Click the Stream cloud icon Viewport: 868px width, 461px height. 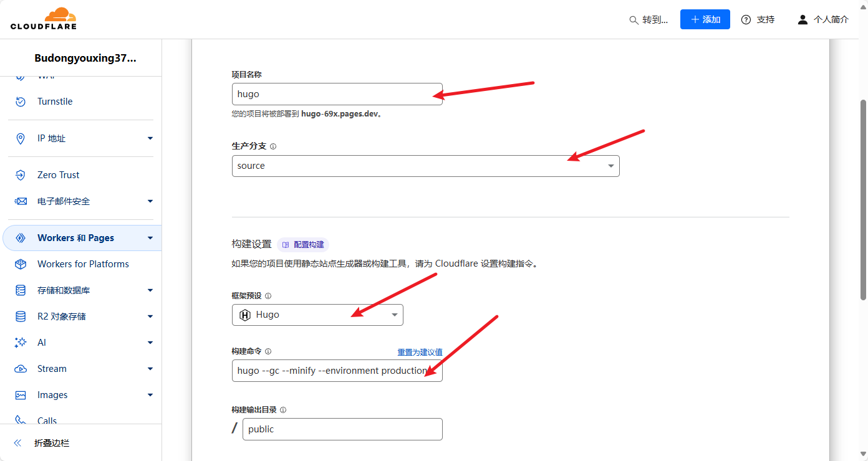point(21,369)
